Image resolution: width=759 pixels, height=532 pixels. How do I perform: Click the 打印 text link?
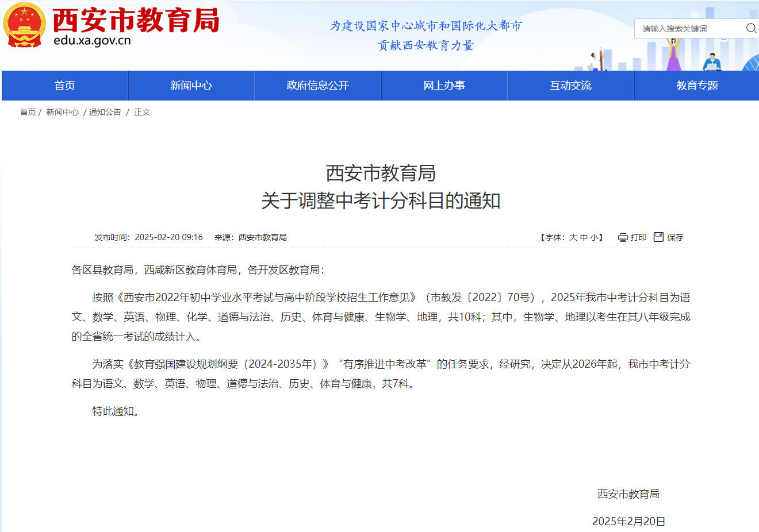[x=638, y=237]
